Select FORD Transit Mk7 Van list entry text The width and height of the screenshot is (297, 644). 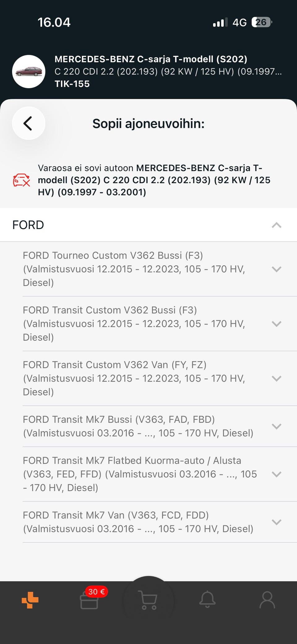click(x=138, y=522)
